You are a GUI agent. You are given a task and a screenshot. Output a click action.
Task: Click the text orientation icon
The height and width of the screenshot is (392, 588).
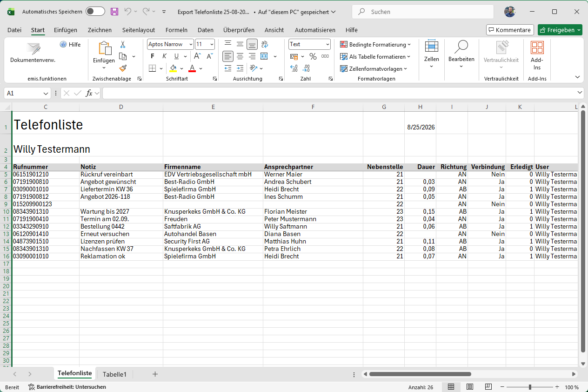pos(254,68)
